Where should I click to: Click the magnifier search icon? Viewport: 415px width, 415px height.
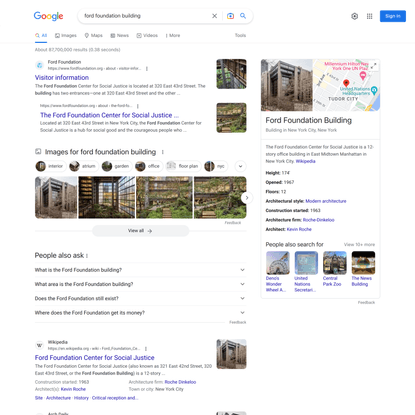click(x=243, y=16)
